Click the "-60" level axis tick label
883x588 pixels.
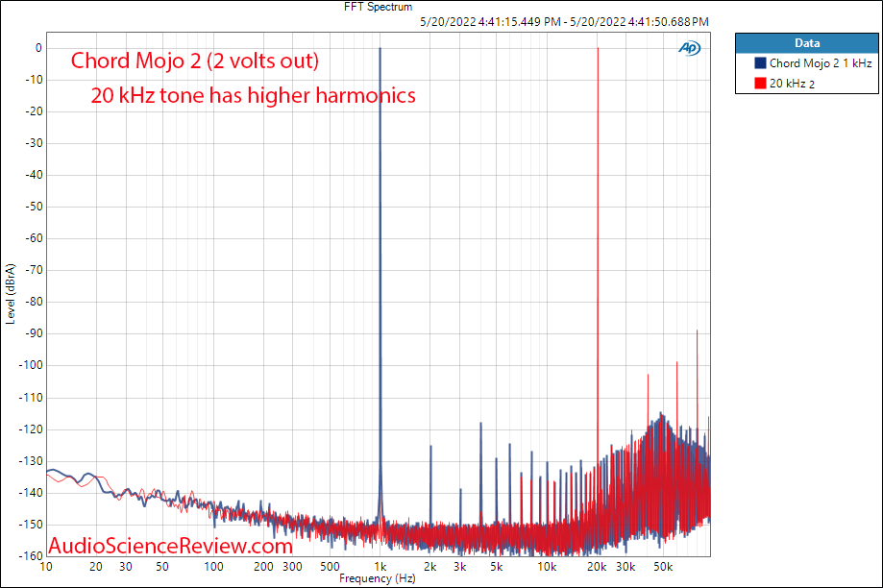pyautogui.click(x=34, y=238)
